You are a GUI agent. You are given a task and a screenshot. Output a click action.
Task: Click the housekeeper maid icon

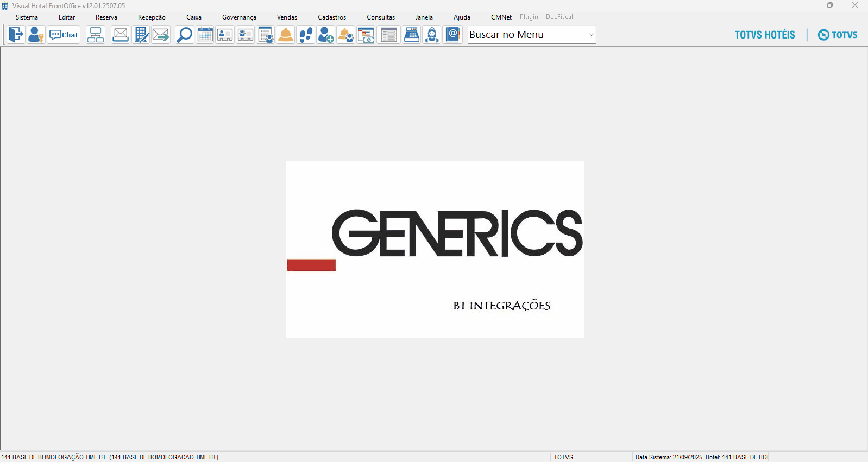[x=432, y=35]
